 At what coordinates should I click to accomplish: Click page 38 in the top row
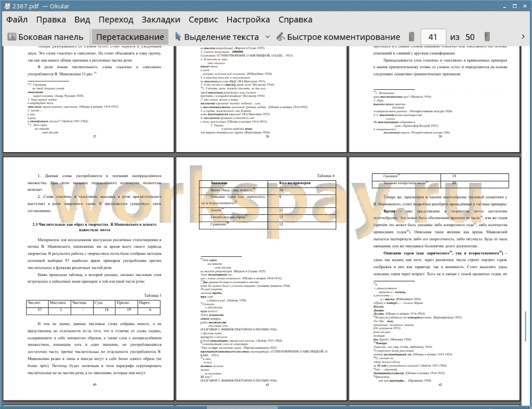(x=261, y=99)
